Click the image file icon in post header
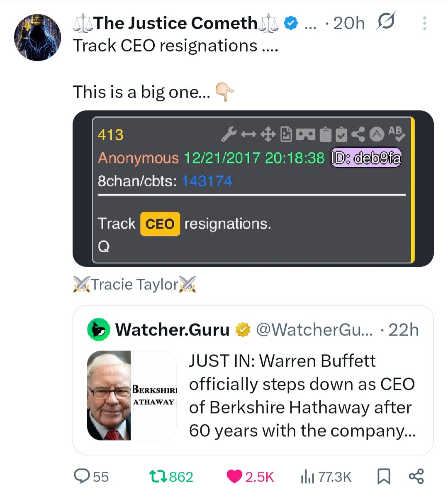 [x=286, y=134]
